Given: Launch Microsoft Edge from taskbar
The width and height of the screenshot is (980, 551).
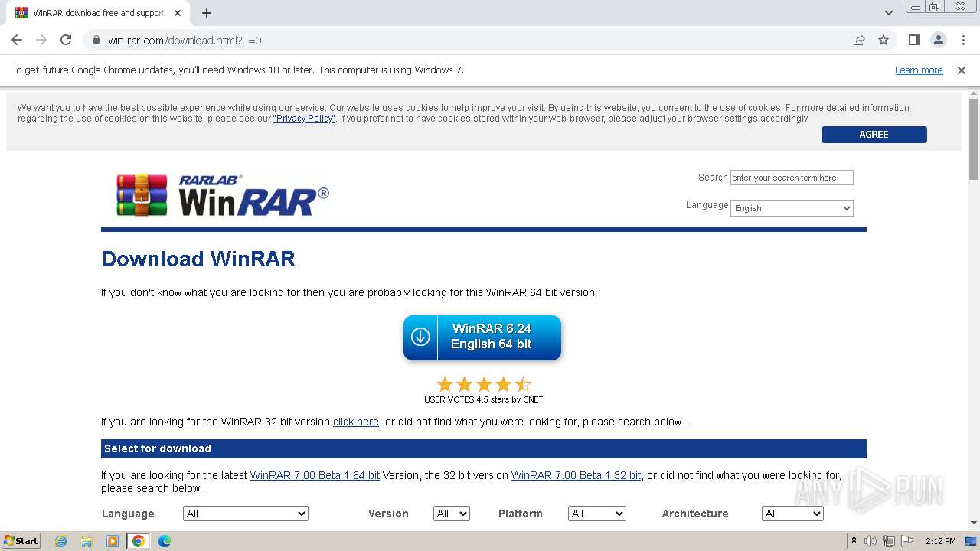Looking at the screenshot, I should pos(165,541).
